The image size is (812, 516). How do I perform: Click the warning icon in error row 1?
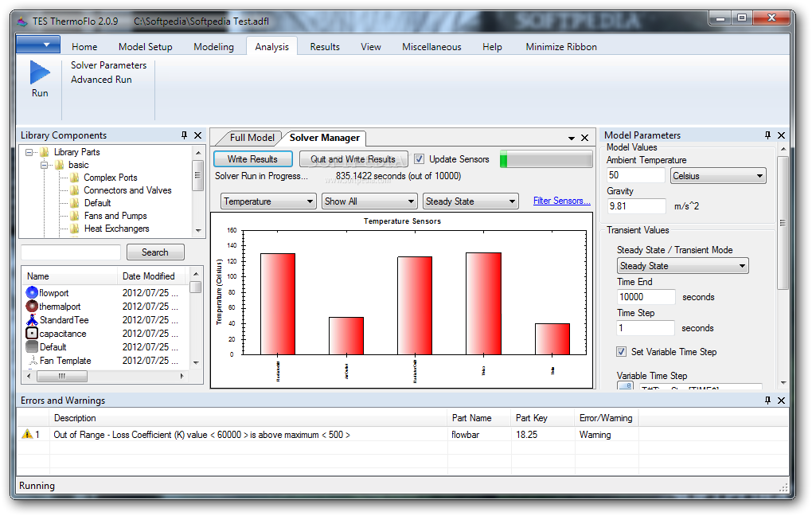point(27,434)
